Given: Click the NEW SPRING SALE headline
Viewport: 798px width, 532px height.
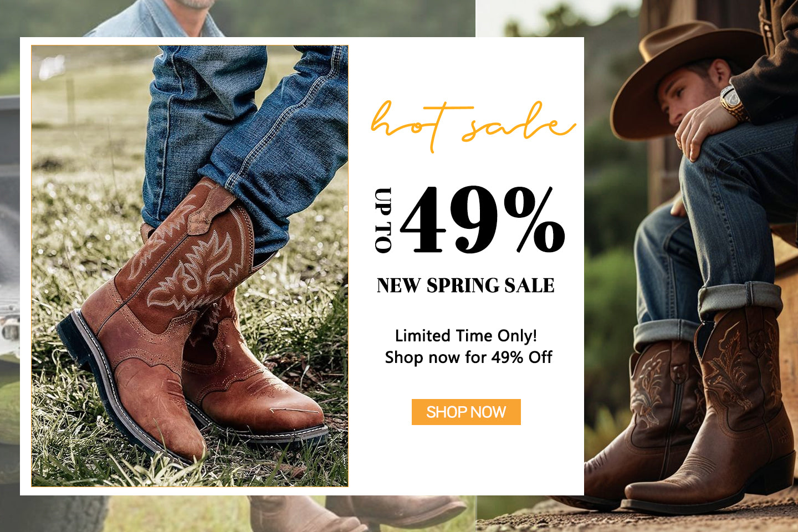Looking at the screenshot, I should (465, 285).
